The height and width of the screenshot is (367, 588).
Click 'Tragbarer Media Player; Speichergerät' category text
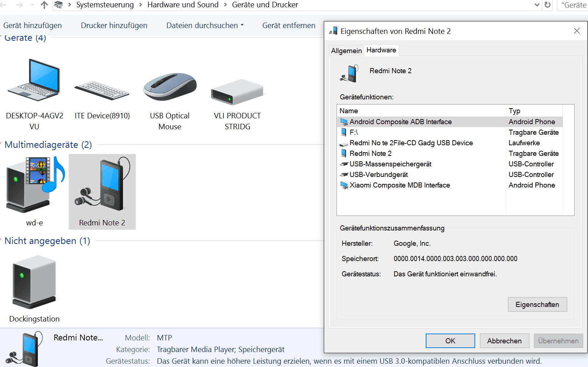pyautogui.click(x=220, y=350)
